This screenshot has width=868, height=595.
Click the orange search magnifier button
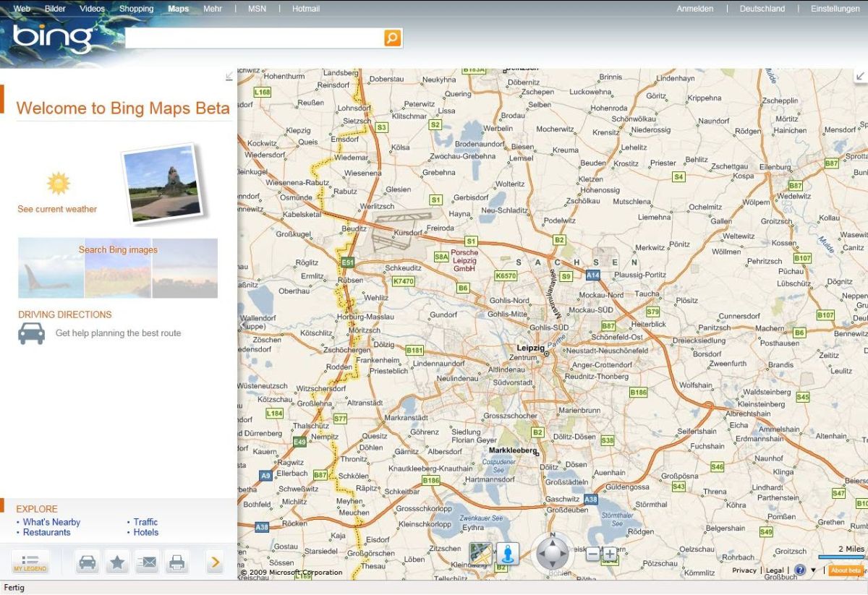coord(393,38)
